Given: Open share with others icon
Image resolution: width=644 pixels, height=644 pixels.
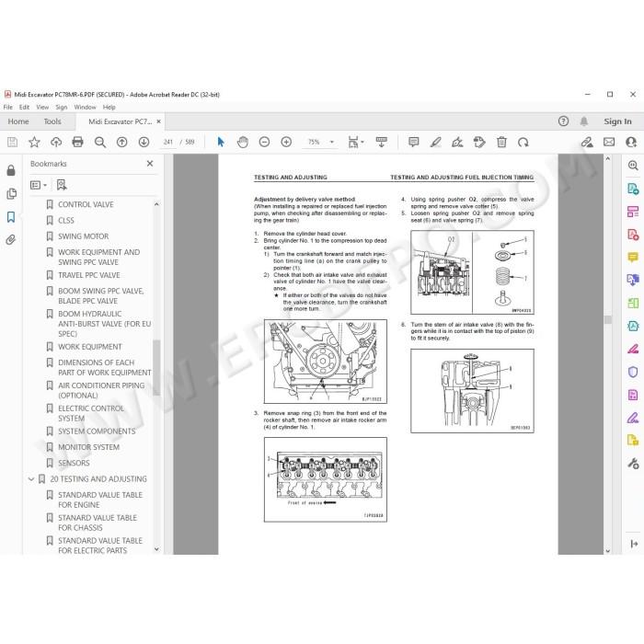Looking at the screenshot, I should pyautogui.click(x=631, y=142).
